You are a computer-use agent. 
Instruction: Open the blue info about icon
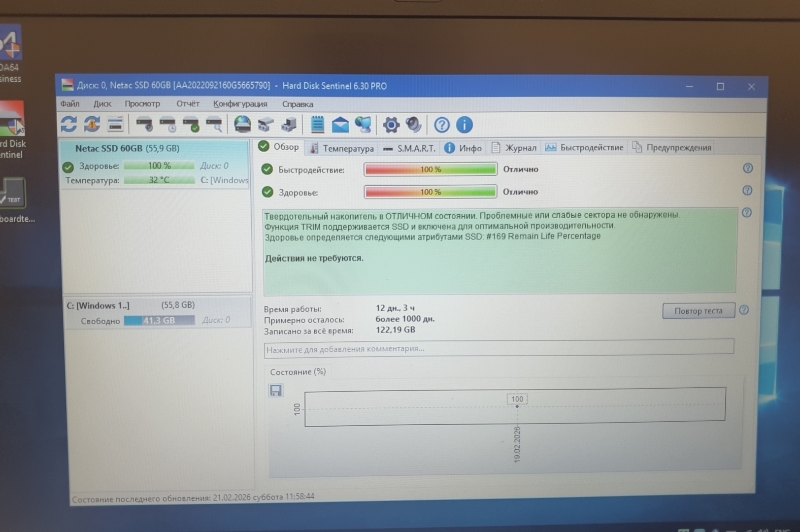tap(464, 125)
